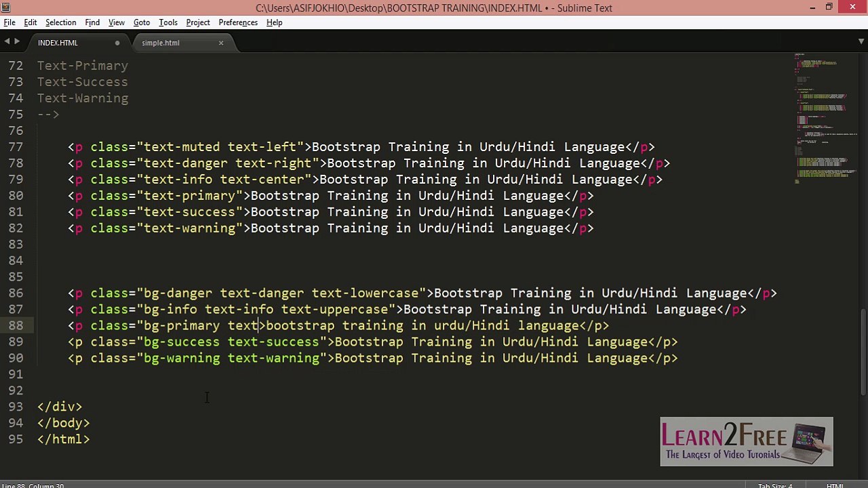868x488 pixels.
Task: Click line number 93 in the gutter
Action: (16, 407)
